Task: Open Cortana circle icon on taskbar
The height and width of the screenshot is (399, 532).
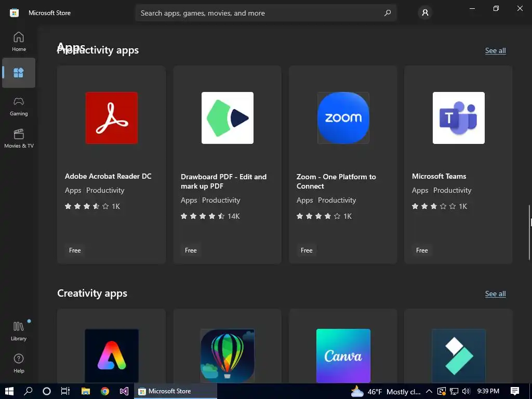Action: [47, 391]
